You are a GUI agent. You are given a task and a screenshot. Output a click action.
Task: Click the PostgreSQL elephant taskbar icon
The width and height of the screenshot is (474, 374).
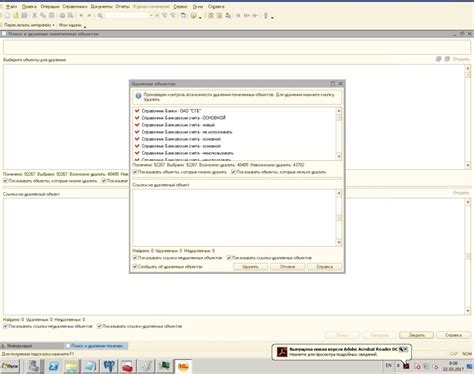pos(109,366)
